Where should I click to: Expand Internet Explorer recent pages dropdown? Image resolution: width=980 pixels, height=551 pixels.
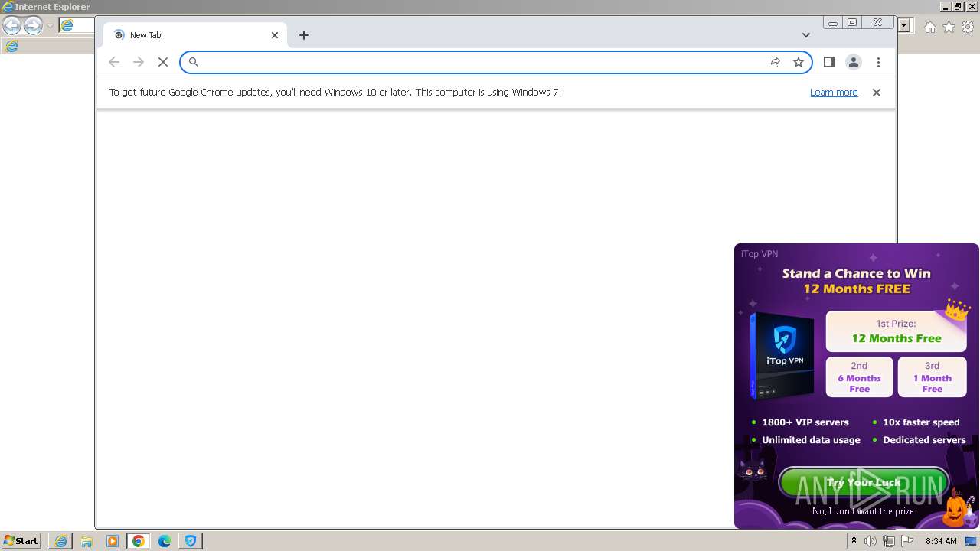tap(50, 25)
